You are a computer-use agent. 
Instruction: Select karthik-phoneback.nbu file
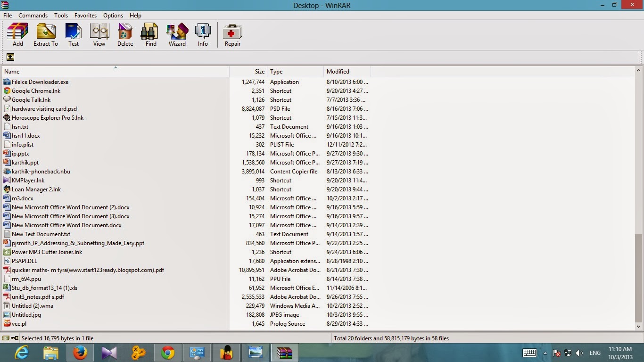[41, 172]
